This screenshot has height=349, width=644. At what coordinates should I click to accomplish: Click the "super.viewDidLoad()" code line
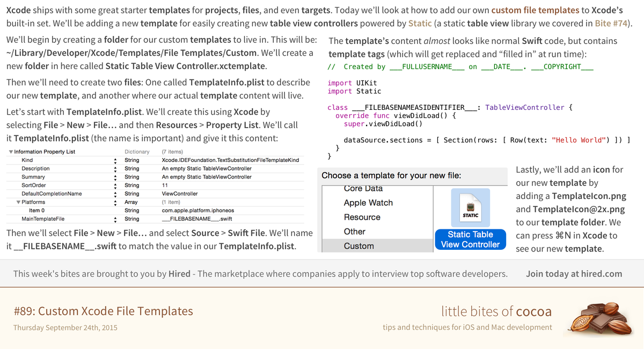383,124
